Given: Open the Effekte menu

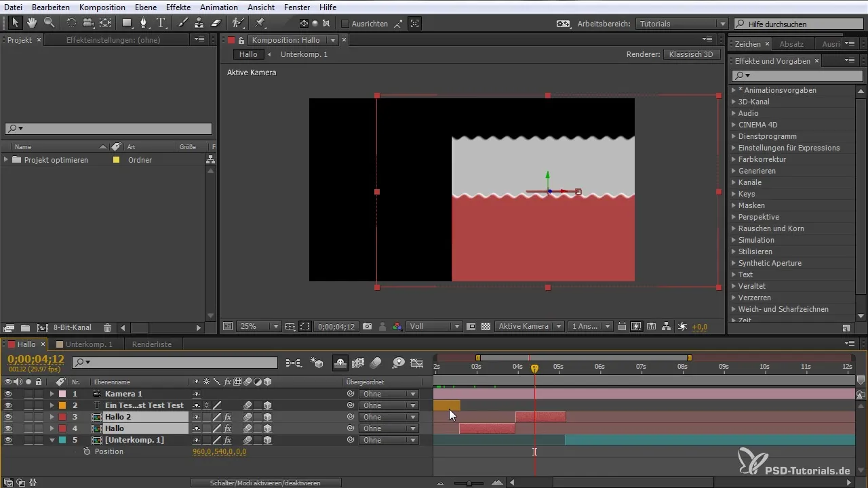Looking at the screenshot, I should click(178, 7).
